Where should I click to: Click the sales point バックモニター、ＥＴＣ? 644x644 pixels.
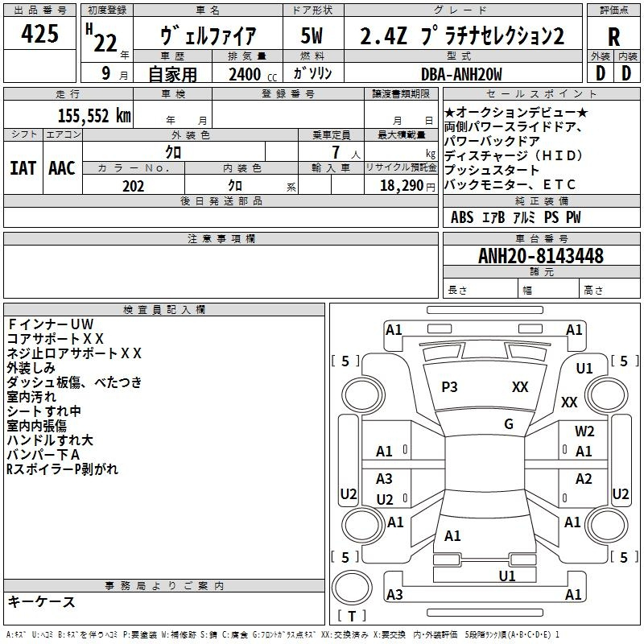pyautogui.click(x=510, y=185)
